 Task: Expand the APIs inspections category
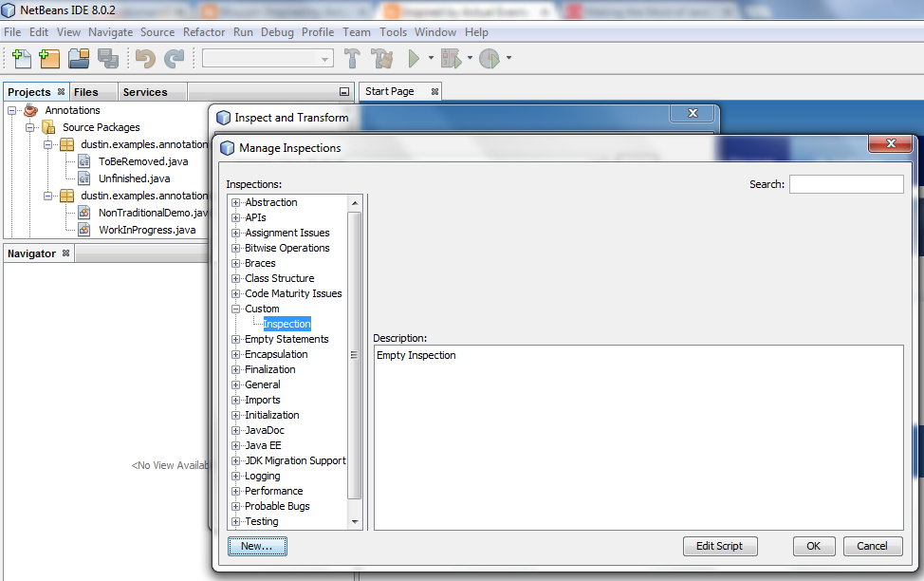point(235,217)
